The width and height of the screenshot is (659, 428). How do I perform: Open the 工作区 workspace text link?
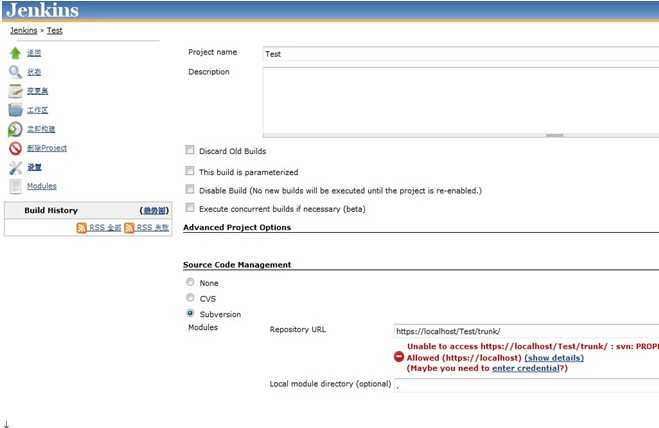pos(37,110)
